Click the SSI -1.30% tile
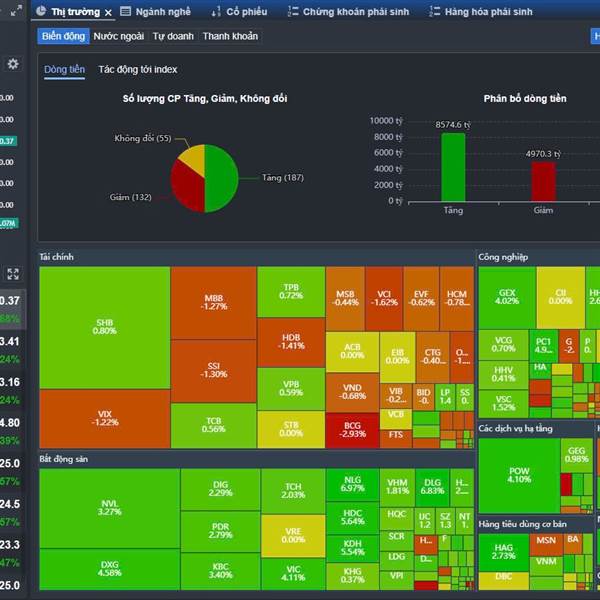The height and width of the screenshot is (600, 600). tap(214, 371)
